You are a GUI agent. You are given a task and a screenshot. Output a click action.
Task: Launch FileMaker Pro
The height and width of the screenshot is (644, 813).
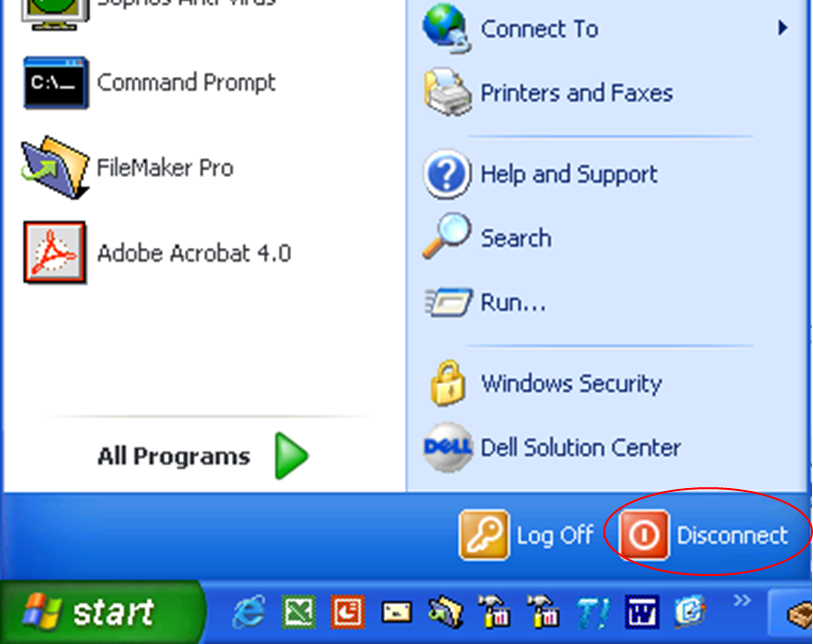point(128,168)
